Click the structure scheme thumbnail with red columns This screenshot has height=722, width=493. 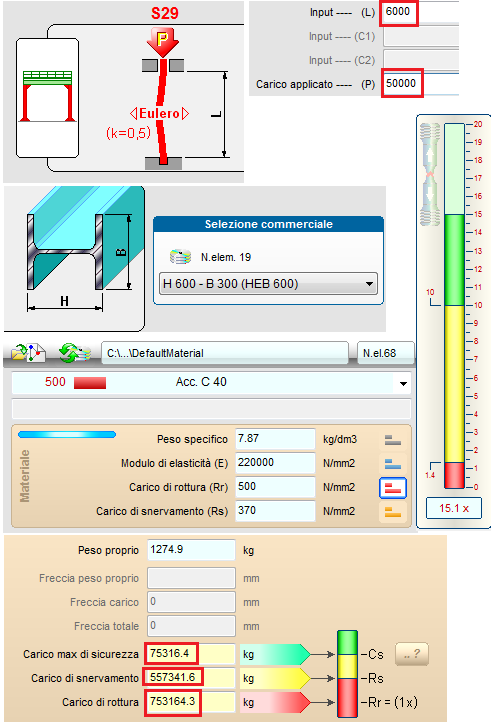47,96
